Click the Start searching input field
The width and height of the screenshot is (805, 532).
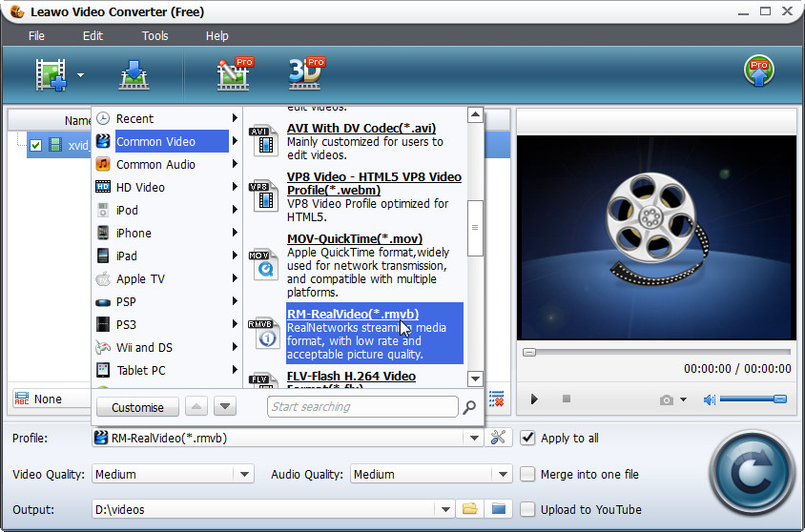(x=362, y=407)
